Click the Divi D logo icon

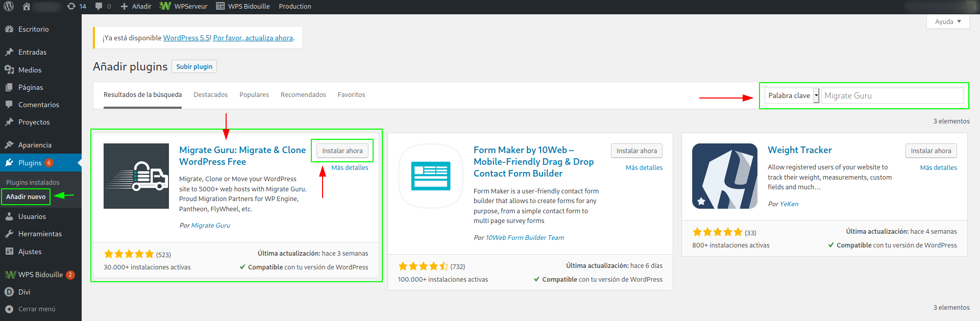[x=9, y=292]
